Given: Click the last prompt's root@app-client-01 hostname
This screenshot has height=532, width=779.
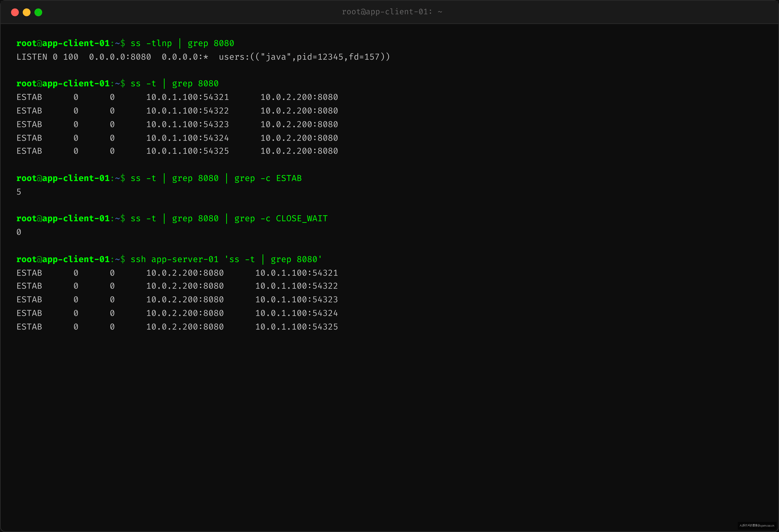Looking at the screenshot, I should pyautogui.click(x=63, y=259).
